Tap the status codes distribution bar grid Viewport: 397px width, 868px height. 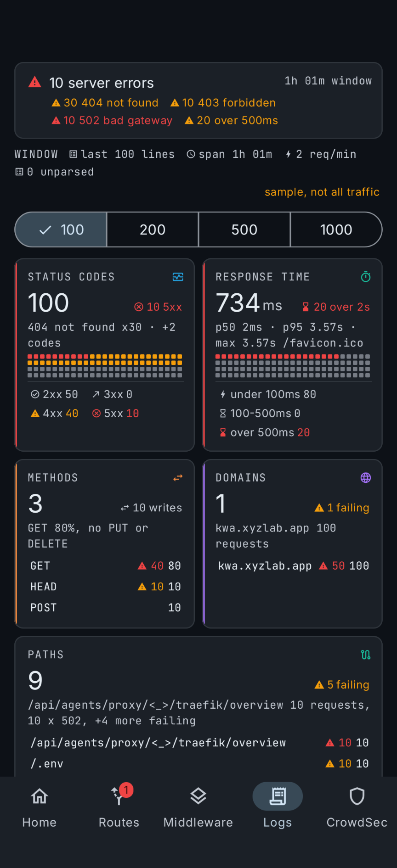[105, 366]
